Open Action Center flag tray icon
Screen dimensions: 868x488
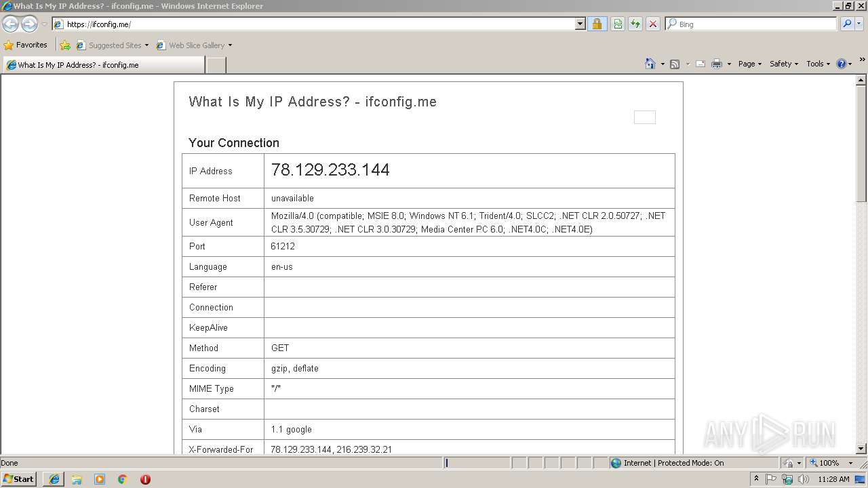point(771,479)
